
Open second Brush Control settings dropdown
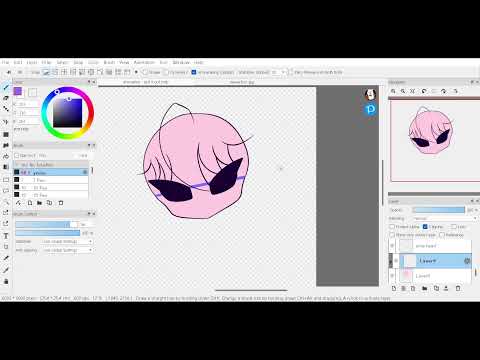[x=67, y=250]
